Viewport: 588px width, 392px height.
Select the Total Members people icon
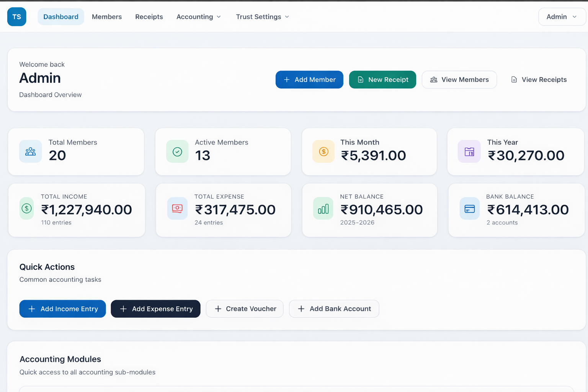[30, 151]
